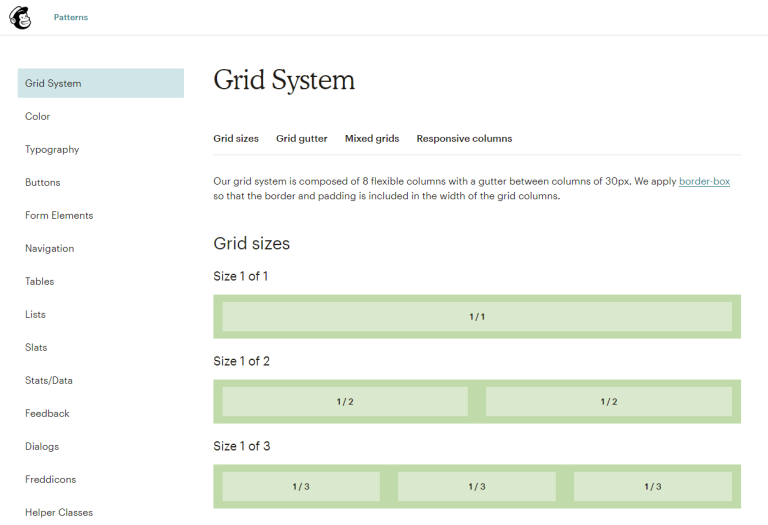Click the first 1/3 grid column block
This screenshot has height=525, width=768.
pos(301,487)
